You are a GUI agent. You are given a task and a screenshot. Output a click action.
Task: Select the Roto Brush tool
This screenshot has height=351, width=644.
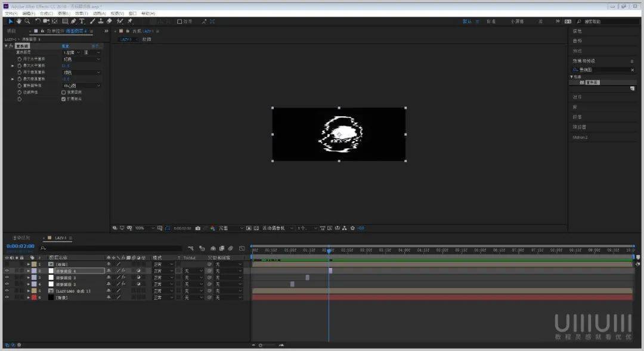tap(120, 21)
